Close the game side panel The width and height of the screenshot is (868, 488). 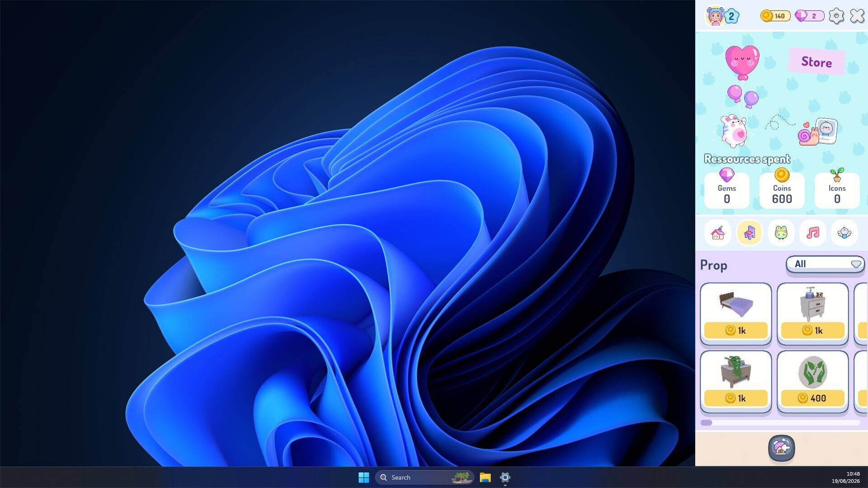[857, 16]
